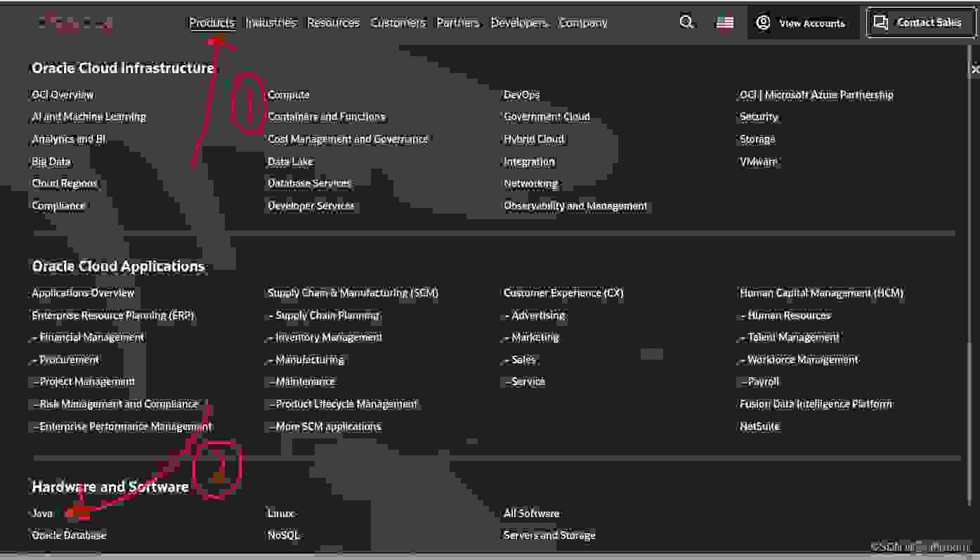Open the Hybrid Cloud link
The height and width of the screenshot is (560, 980).
pyautogui.click(x=534, y=139)
